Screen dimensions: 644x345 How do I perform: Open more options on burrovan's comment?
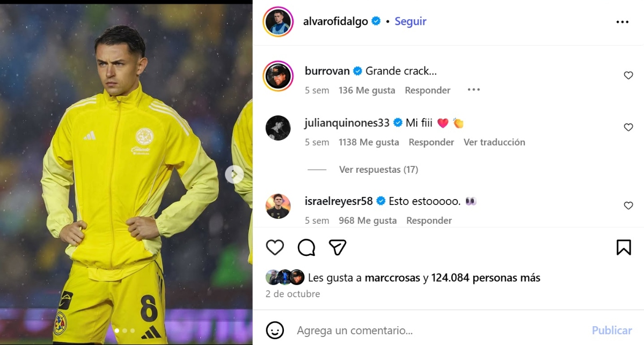[473, 90]
